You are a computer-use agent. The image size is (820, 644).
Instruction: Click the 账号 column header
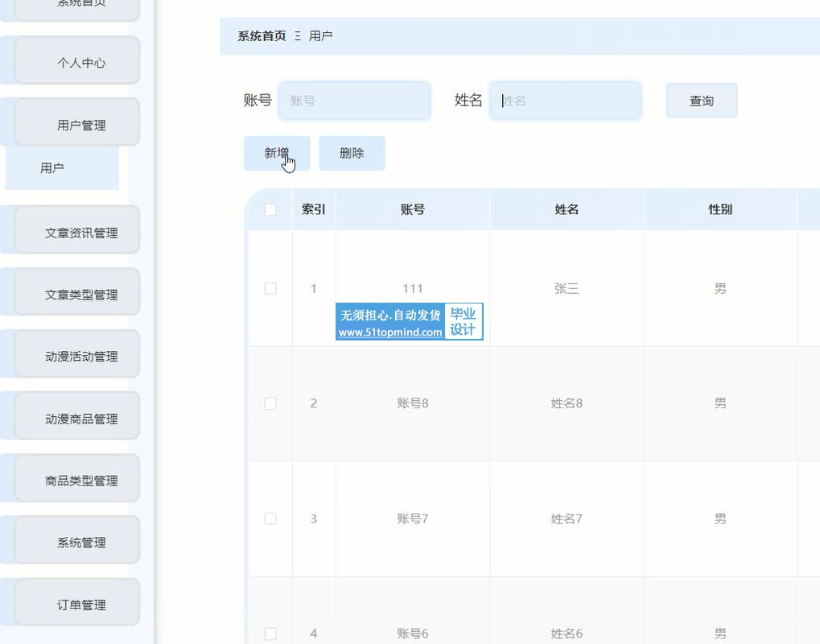pyautogui.click(x=413, y=210)
